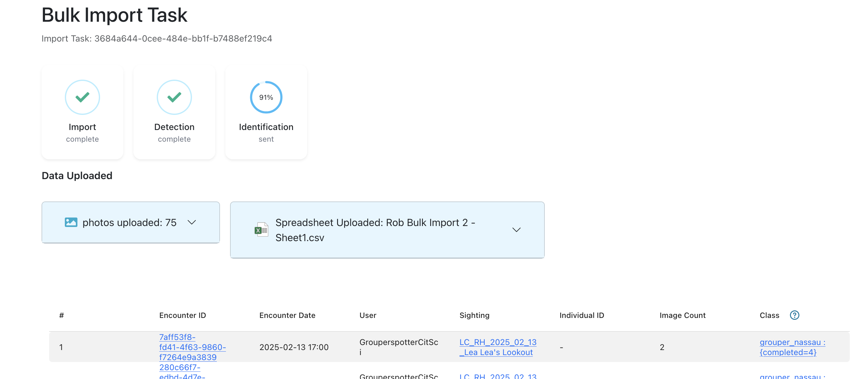Click the Image Count column header
This screenshot has width=868, height=379.
coord(682,315)
